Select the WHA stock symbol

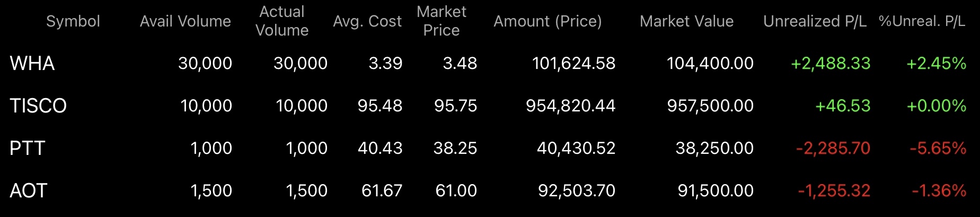point(32,64)
